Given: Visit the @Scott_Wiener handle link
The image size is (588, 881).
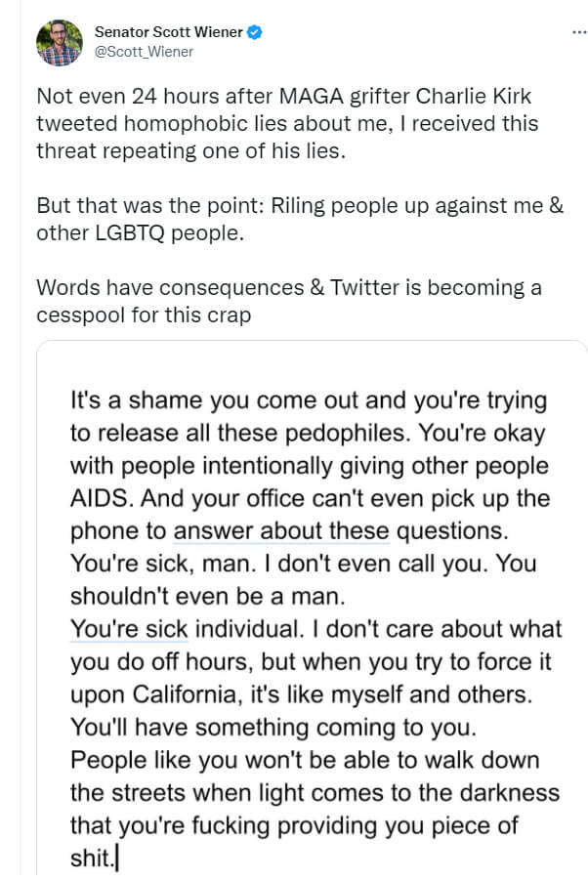Looking at the screenshot, I should (x=144, y=52).
